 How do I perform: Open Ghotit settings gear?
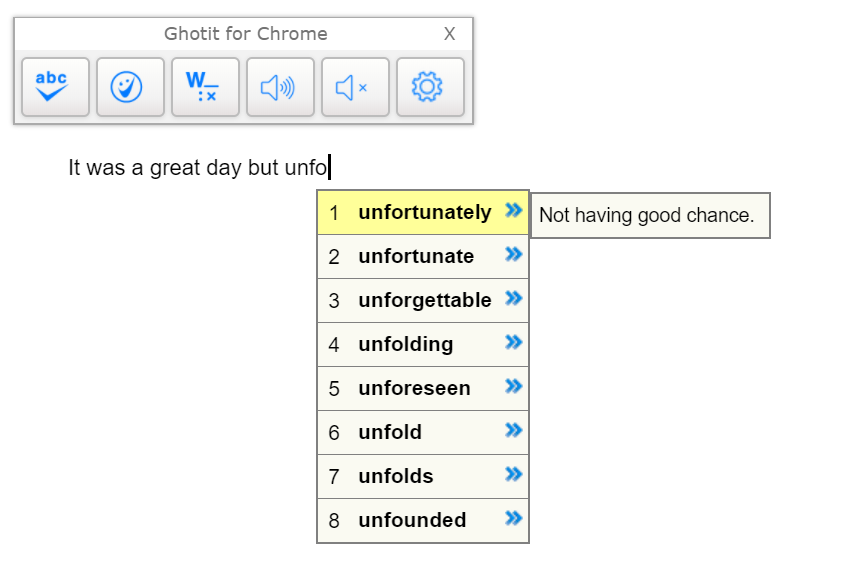[x=430, y=88]
